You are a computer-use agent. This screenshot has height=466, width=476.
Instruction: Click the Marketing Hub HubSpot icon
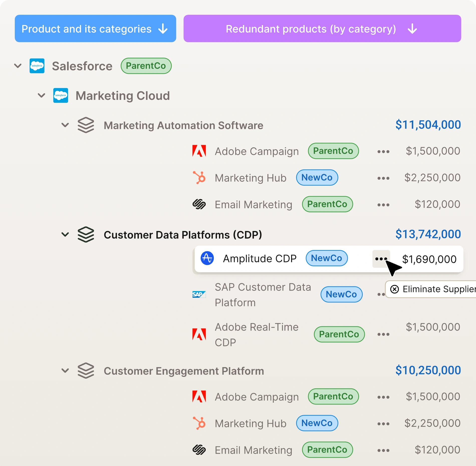[x=199, y=178]
